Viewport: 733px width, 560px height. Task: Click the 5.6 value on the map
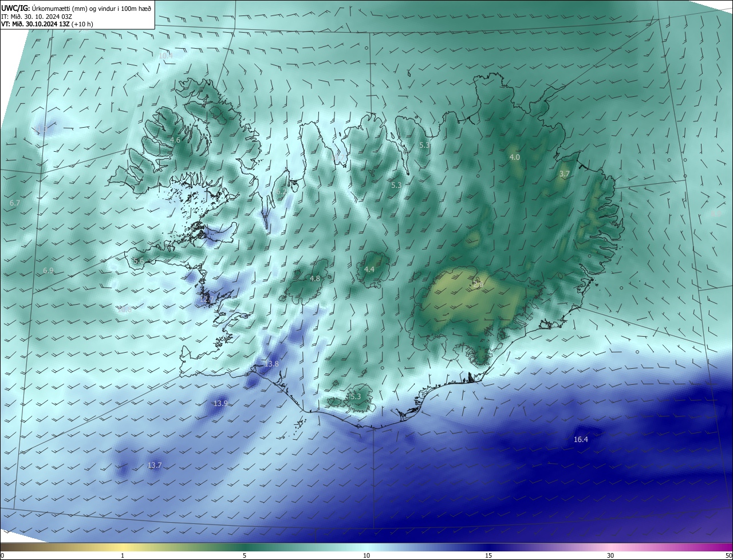pyautogui.click(x=139, y=261)
